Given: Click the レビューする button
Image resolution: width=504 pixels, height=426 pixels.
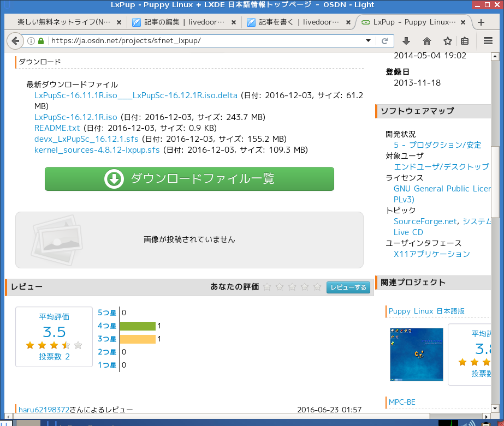Looking at the screenshot, I should tap(348, 287).
